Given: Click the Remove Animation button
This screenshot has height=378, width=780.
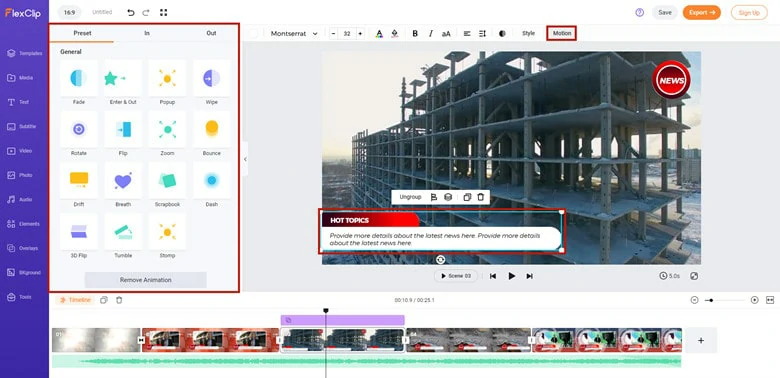Looking at the screenshot, I should (x=145, y=280).
